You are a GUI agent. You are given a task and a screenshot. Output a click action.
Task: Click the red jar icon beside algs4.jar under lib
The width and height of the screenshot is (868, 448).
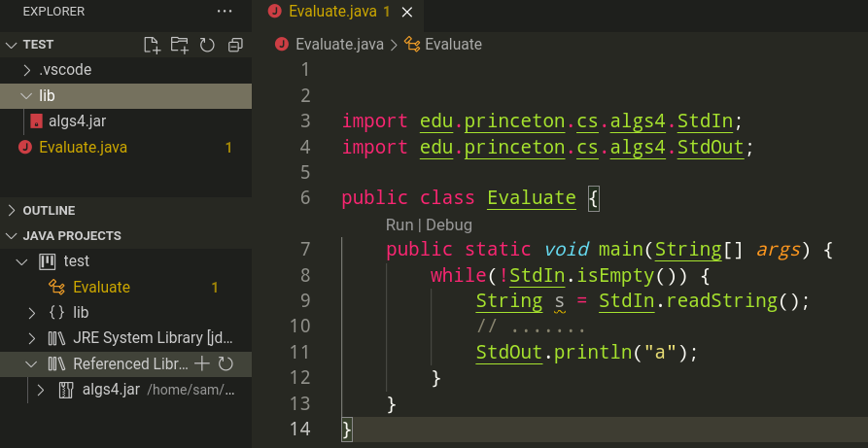coord(37,121)
